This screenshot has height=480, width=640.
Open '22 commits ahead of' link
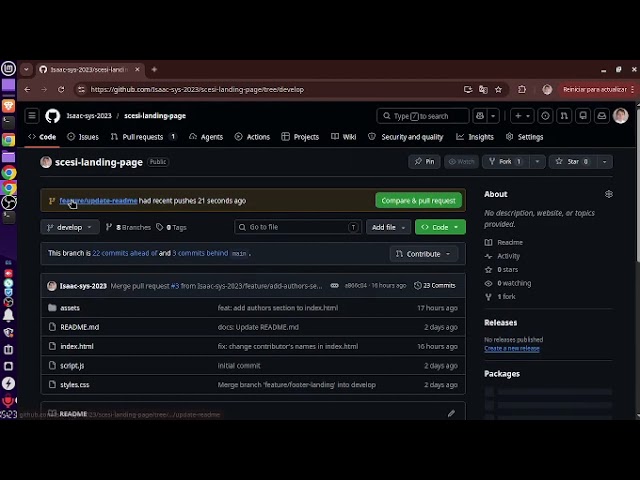[125, 253]
